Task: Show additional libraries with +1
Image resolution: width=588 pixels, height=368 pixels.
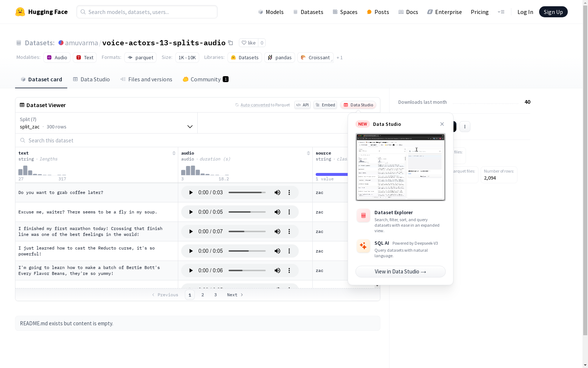Action: point(340,57)
